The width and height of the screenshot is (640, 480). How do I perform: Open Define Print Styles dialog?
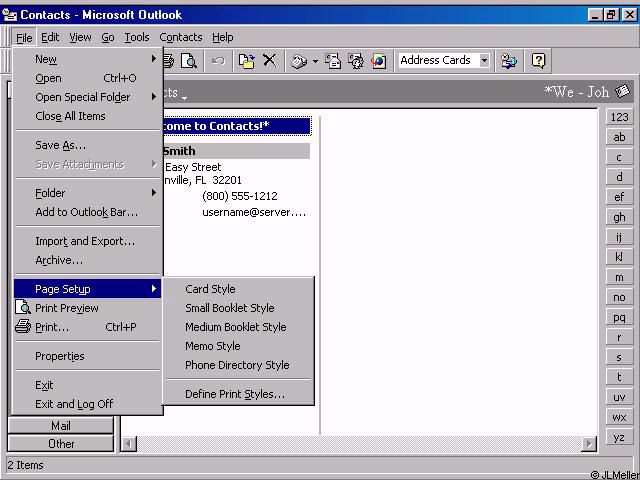point(238,394)
